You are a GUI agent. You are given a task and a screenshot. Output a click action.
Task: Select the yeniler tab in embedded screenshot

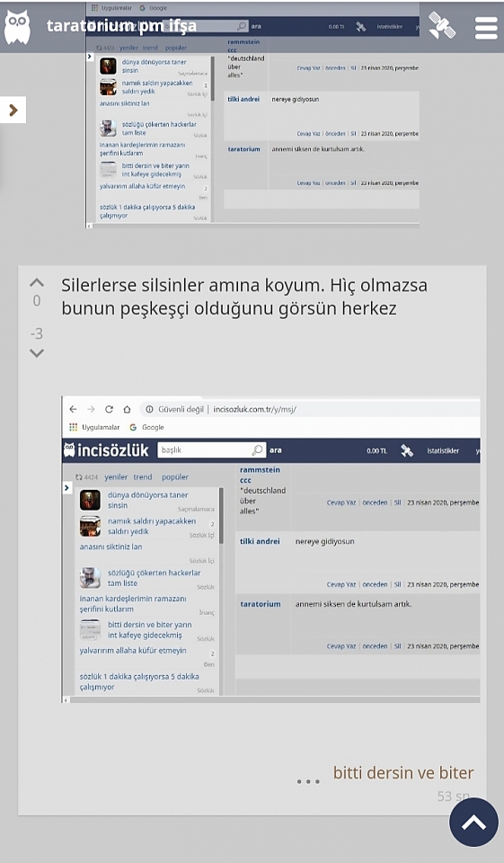click(x=116, y=477)
